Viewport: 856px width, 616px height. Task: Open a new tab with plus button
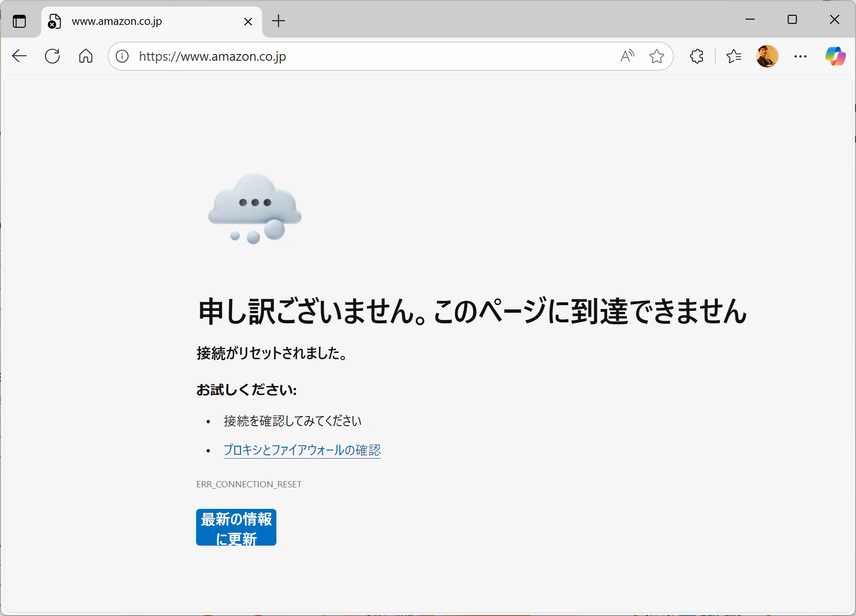278,21
